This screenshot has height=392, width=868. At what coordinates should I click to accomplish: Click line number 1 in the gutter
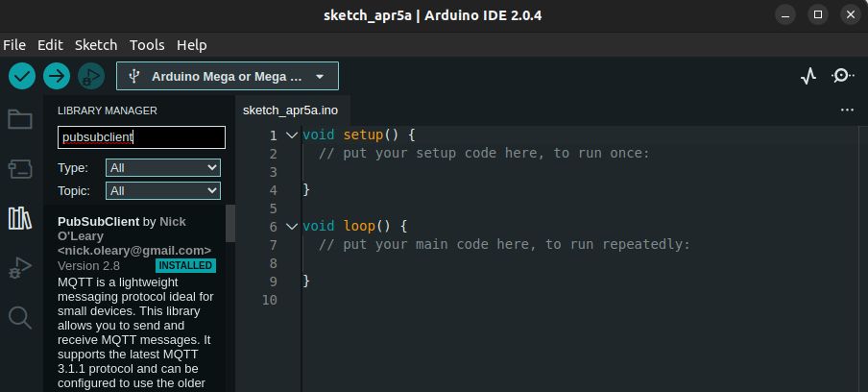pyautogui.click(x=273, y=135)
